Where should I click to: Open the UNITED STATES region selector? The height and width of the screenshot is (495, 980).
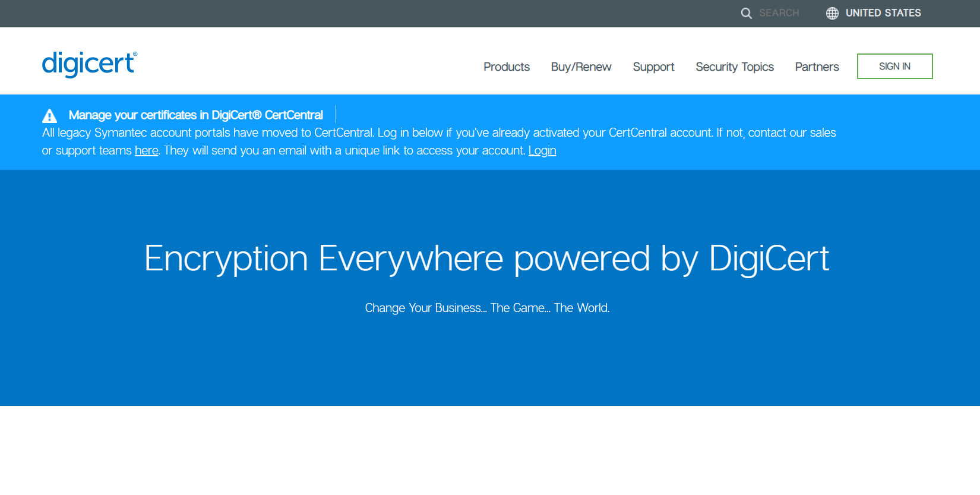[x=883, y=13]
